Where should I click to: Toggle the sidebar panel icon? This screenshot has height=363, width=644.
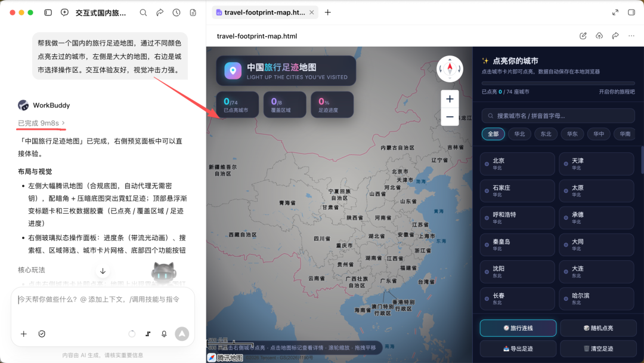coord(48,13)
